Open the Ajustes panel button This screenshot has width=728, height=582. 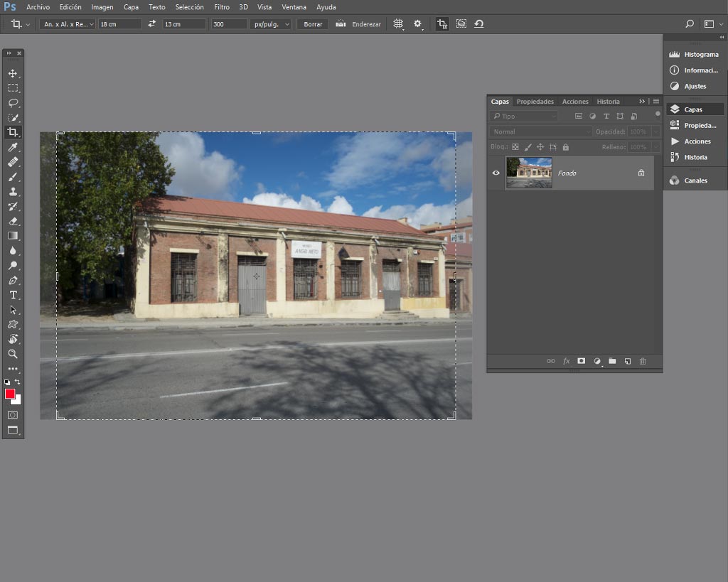pyautogui.click(x=695, y=86)
